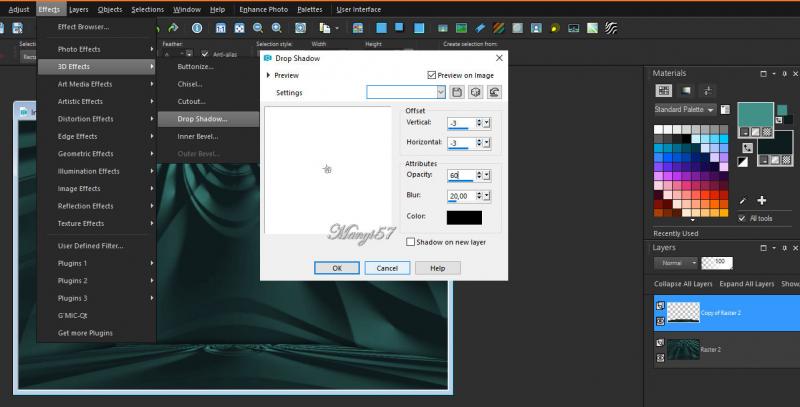This screenshot has width=800, height=407.
Task: Click the dropper sample color icon
Action: pyautogui.click(x=742, y=201)
